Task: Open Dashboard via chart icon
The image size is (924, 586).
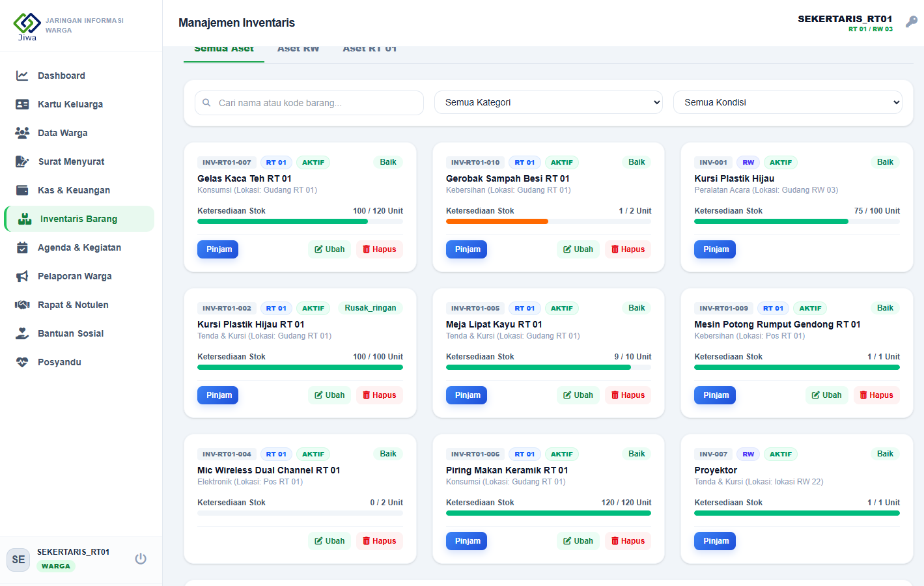Action: click(22, 76)
